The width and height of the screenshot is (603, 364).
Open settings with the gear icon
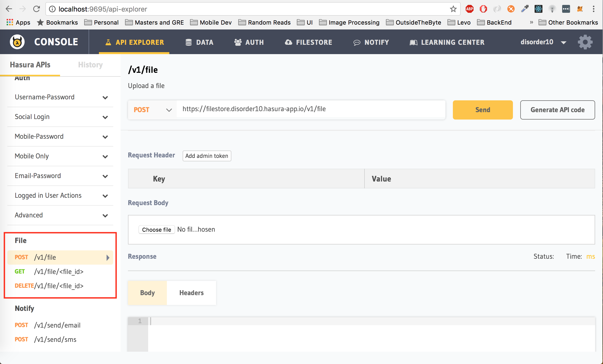click(x=585, y=42)
